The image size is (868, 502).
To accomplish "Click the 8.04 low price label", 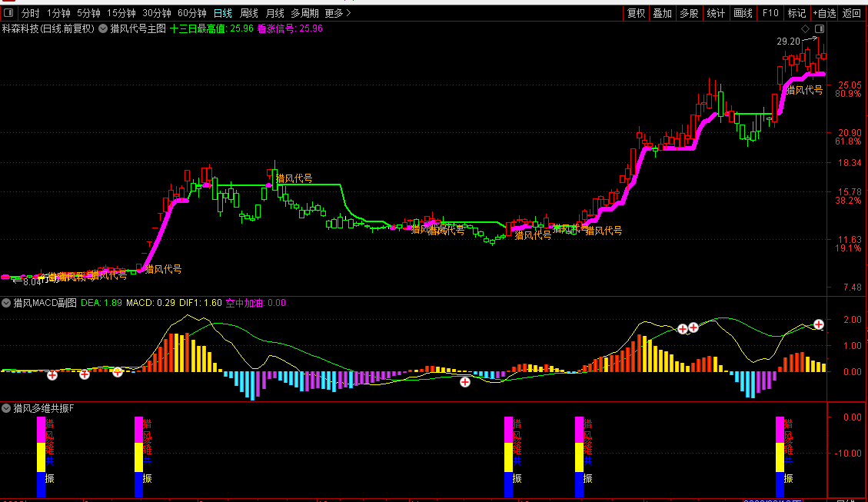I will (32, 281).
